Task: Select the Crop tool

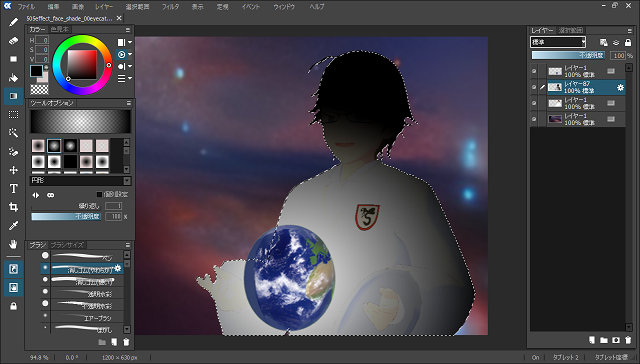Action: coord(13,207)
